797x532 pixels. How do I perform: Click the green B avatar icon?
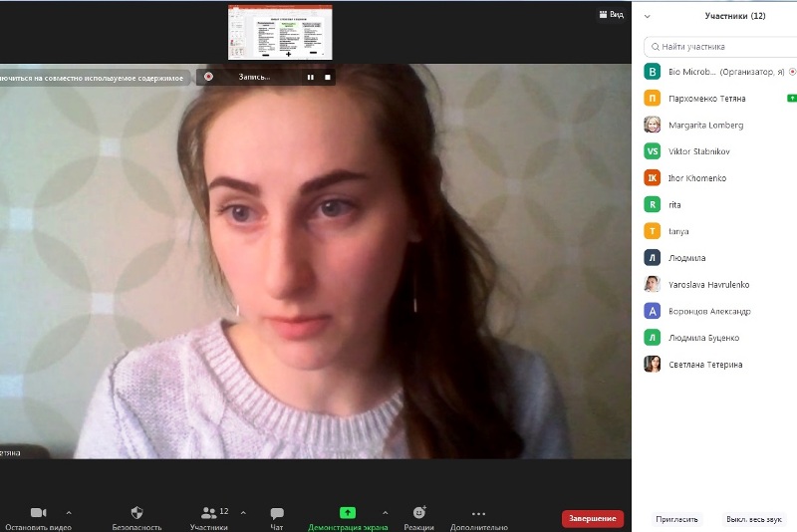[x=653, y=72]
